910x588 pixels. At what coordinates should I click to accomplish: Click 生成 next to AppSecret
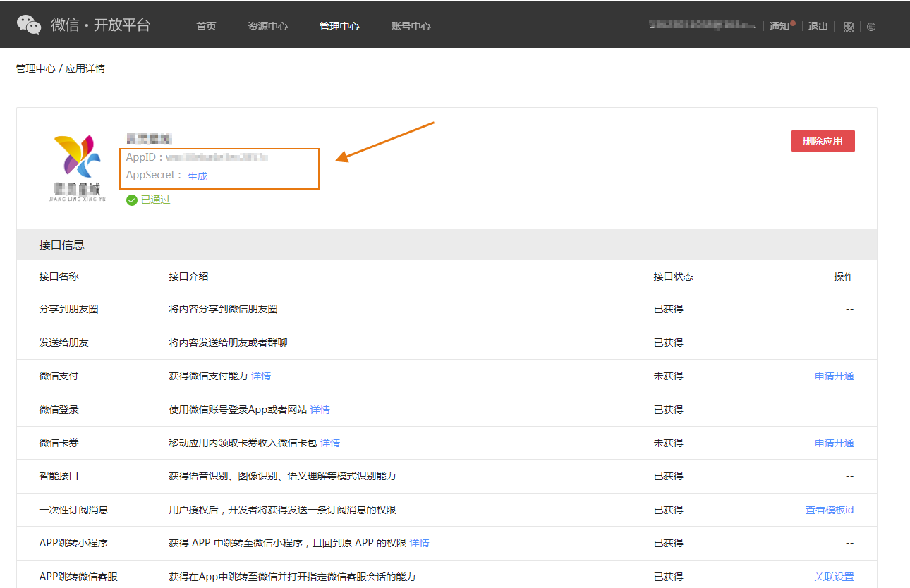pos(198,176)
